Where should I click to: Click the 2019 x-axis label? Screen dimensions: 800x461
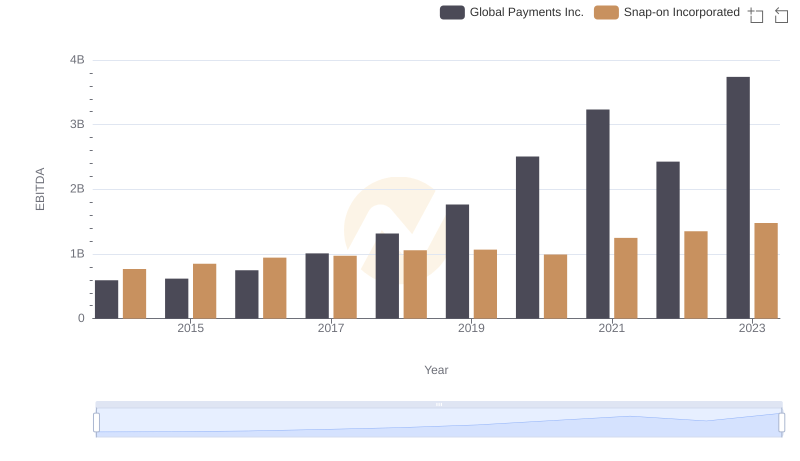click(x=471, y=328)
